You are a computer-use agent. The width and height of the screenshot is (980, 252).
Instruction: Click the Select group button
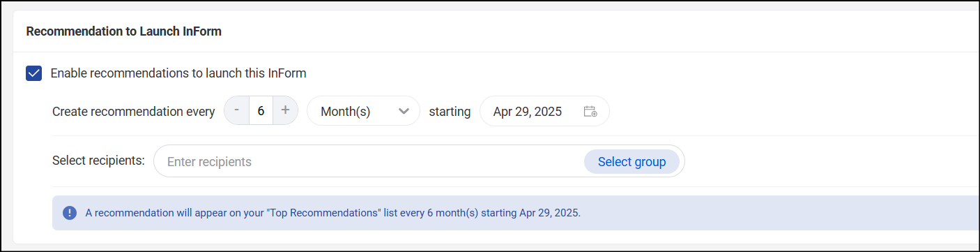(x=631, y=162)
